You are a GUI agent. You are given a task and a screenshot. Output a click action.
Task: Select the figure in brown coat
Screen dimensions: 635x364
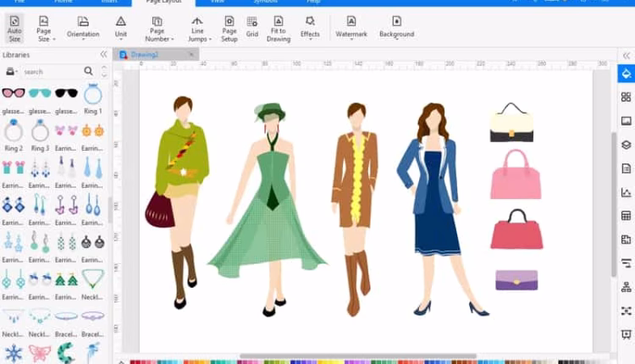pyautogui.click(x=355, y=209)
